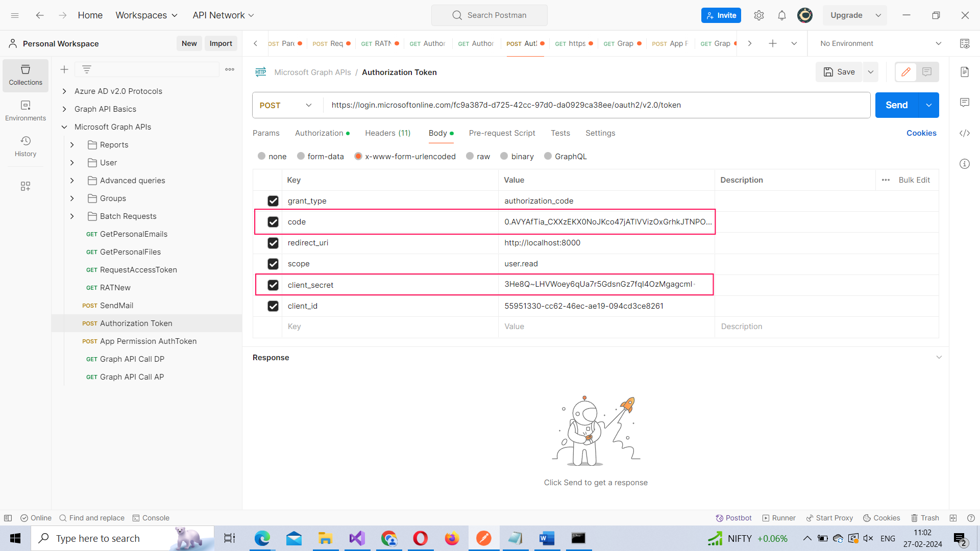Switch to the Headers (11) tab

[388, 133]
